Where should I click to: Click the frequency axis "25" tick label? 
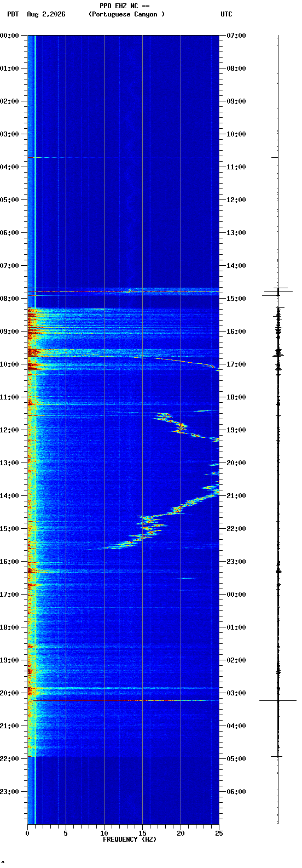[x=219, y=833]
